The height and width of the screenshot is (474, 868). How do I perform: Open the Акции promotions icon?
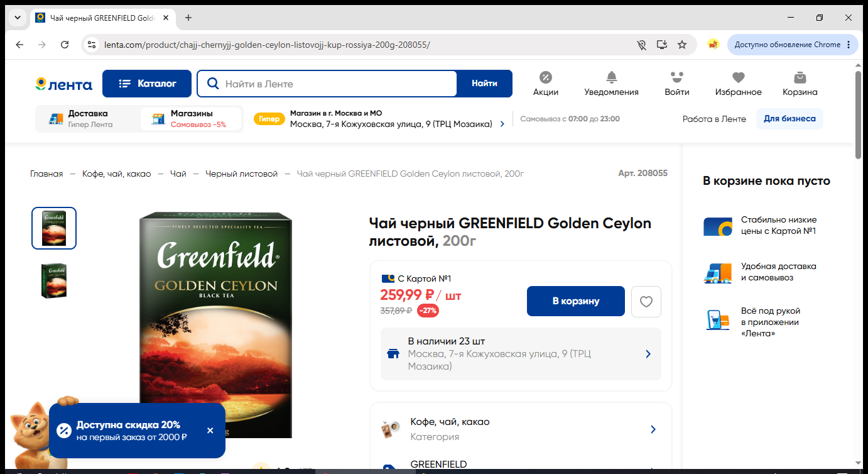point(545,84)
